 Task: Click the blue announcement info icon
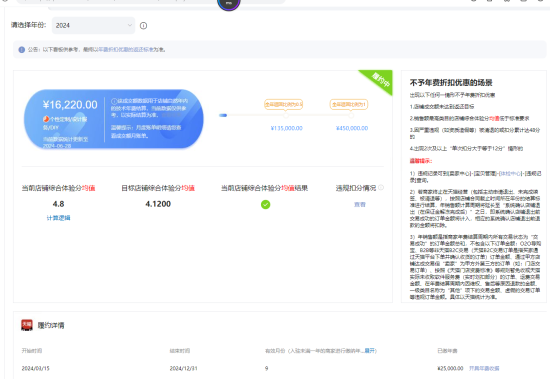coord(21,50)
